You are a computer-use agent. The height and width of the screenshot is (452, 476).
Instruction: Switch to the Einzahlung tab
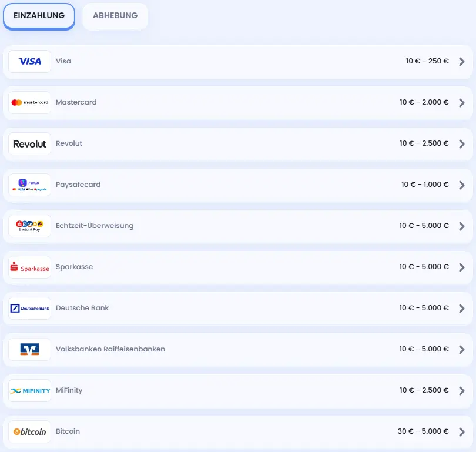click(39, 16)
